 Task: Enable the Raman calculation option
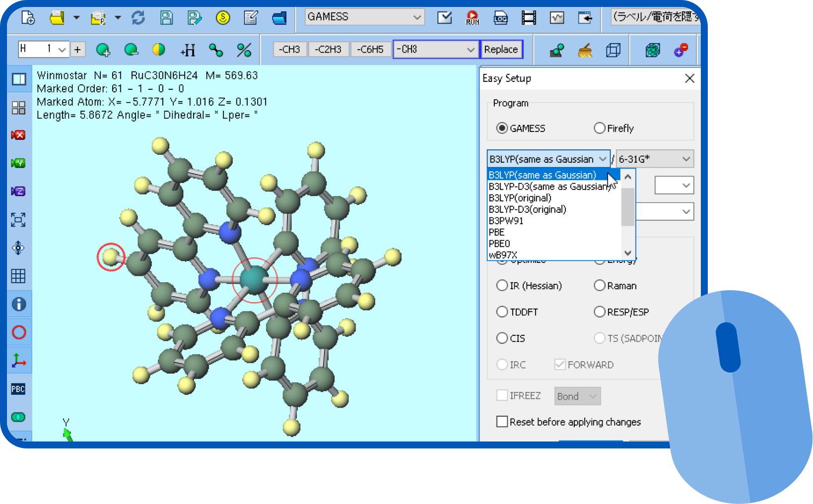600,285
